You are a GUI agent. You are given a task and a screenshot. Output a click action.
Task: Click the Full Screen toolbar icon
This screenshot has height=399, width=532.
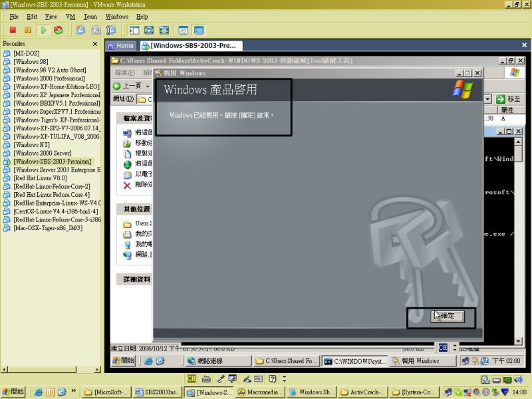tap(149, 30)
